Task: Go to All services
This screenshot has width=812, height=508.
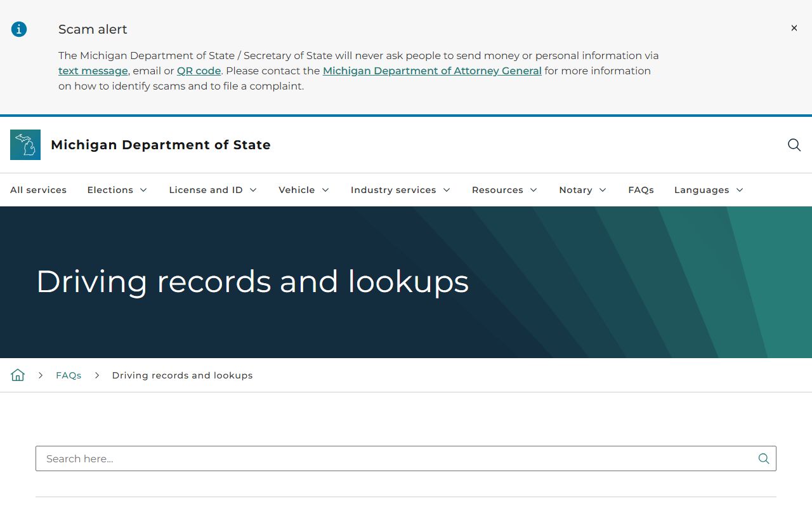Action: tap(38, 190)
